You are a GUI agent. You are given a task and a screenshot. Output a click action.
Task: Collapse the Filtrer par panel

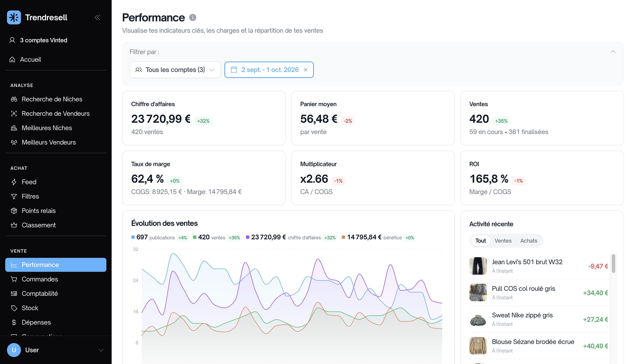coord(613,52)
